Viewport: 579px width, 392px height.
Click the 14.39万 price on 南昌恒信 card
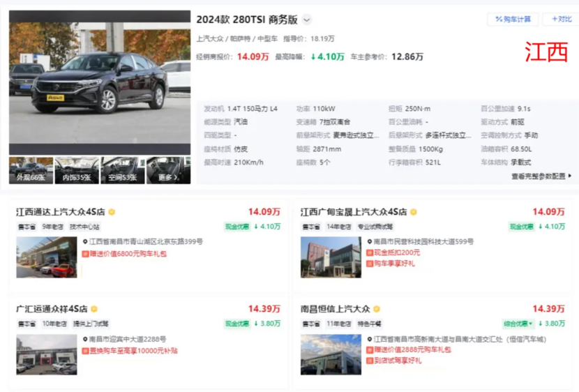548,308
